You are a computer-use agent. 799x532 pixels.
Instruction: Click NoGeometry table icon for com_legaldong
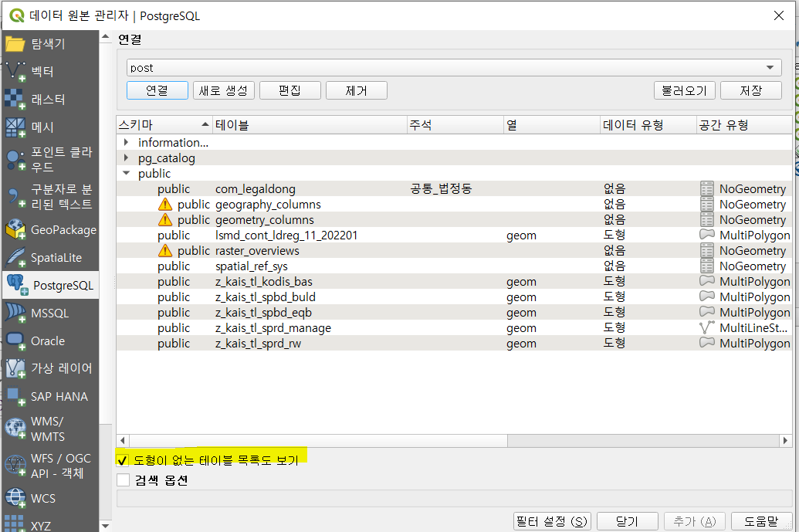pos(707,188)
